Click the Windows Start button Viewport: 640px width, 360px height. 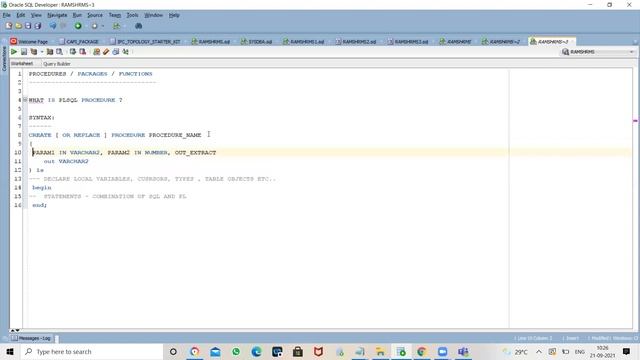tap(10, 351)
